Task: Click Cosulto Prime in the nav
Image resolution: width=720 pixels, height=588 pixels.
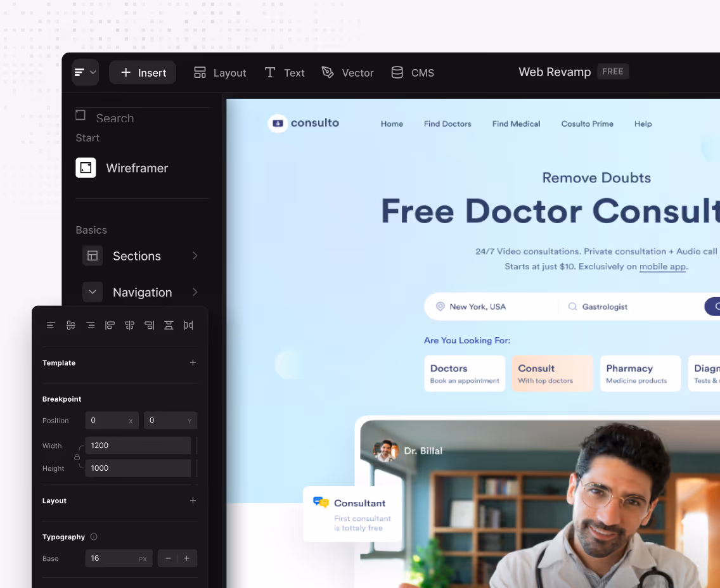Action: [x=588, y=124]
